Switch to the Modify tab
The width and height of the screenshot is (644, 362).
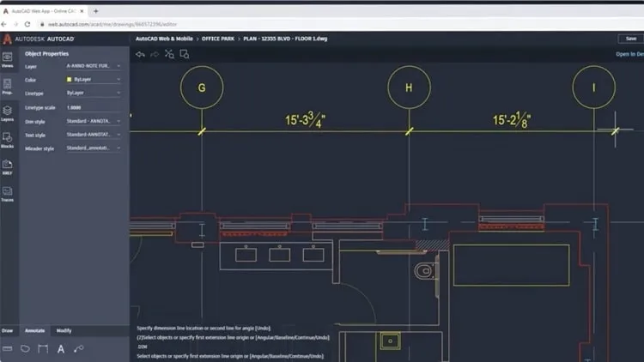click(64, 330)
